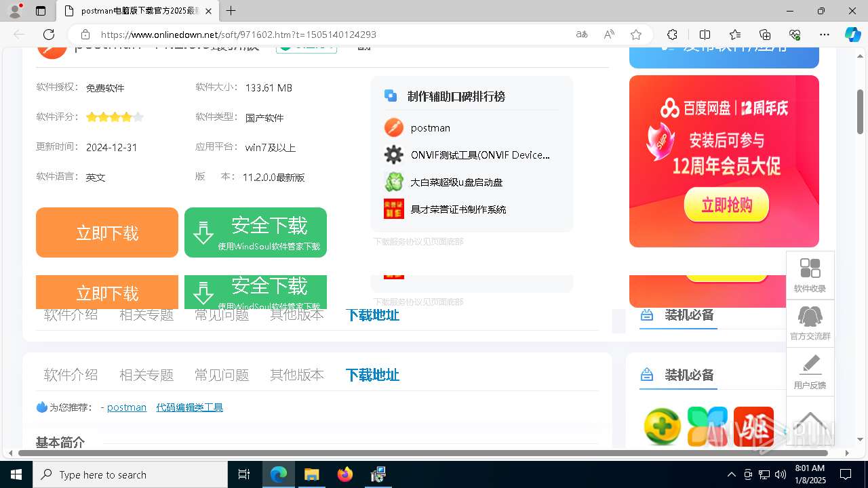Click the 大白菜超级u盘启动盘 cabbage icon
Viewport: 868px width, 488px height.
tap(394, 182)
